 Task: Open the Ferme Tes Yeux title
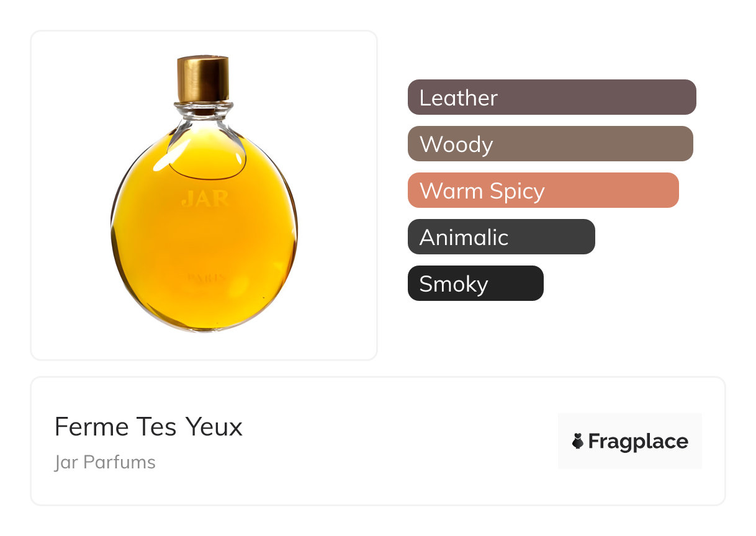coord(148,427)
